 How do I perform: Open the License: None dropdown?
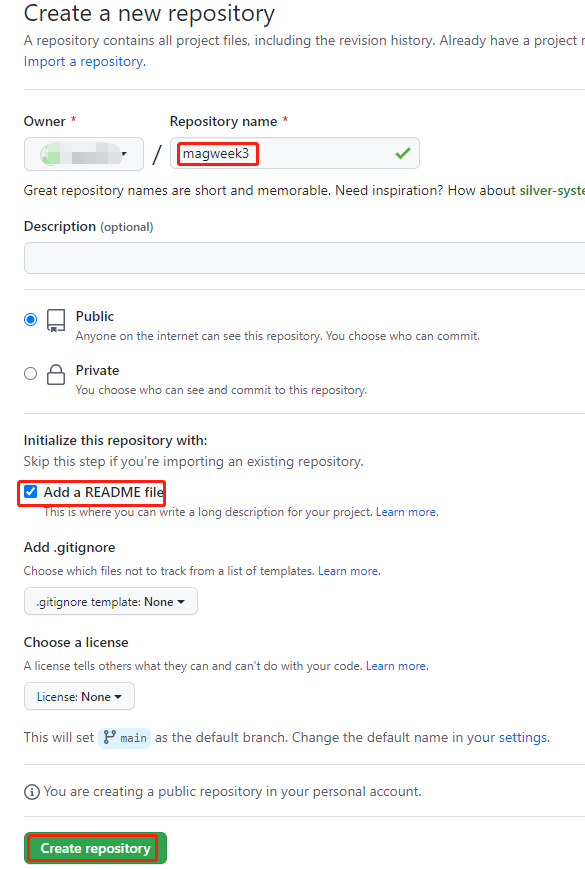[x=79, y=696]
